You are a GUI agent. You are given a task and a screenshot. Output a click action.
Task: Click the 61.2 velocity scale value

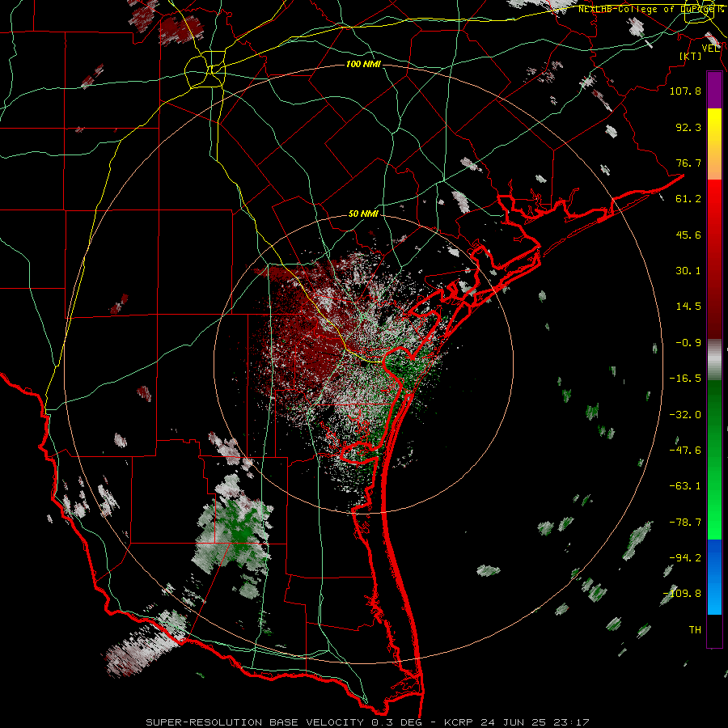coord(688,199)
